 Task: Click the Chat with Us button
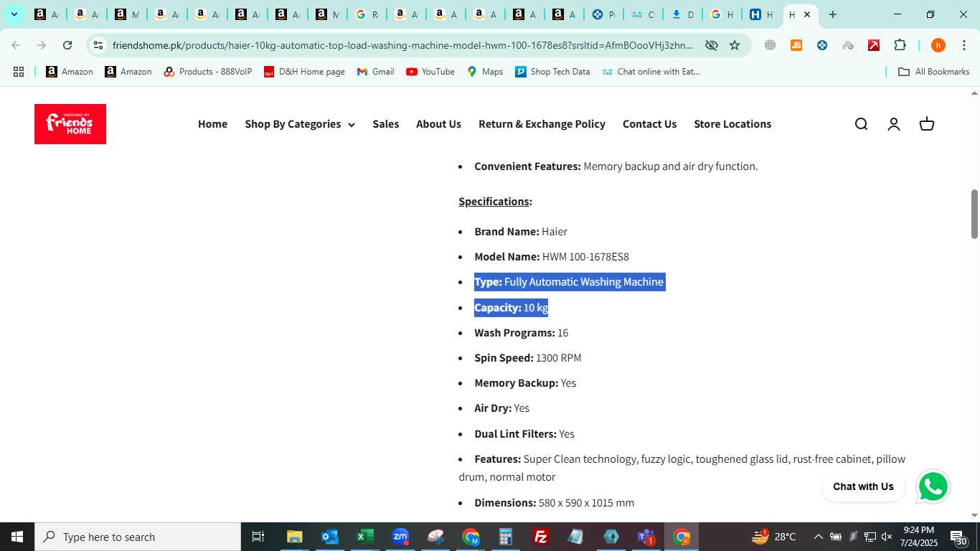(x=863, y=486)
